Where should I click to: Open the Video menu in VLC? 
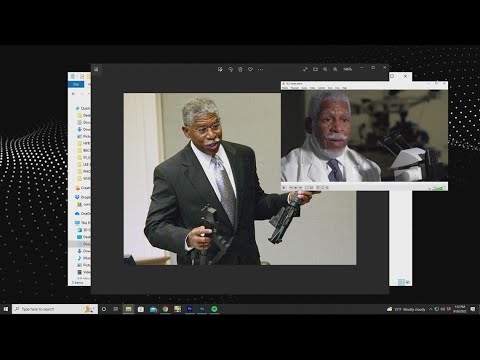click(312, 88)
